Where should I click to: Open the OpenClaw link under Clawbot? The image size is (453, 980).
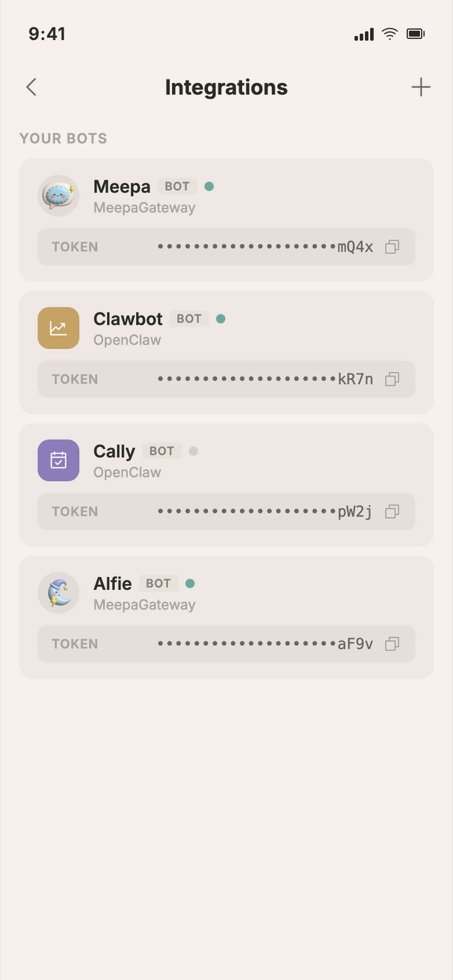[127, 340]
